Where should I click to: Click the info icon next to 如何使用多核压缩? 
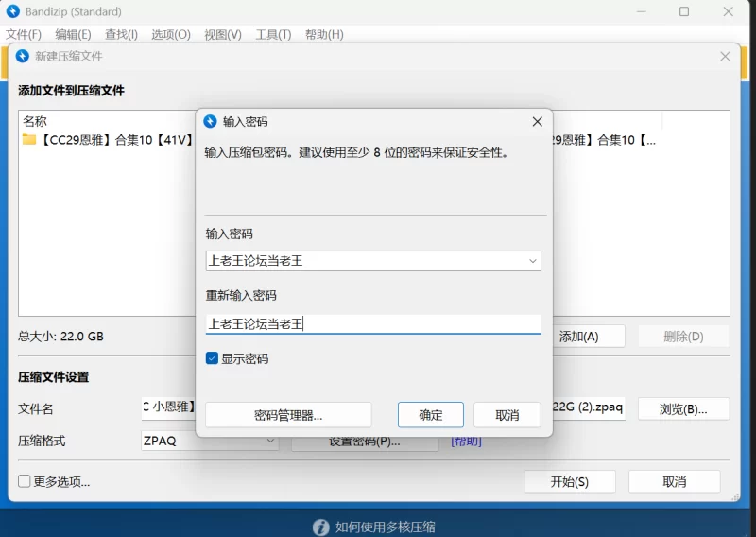tap(320, 527)
